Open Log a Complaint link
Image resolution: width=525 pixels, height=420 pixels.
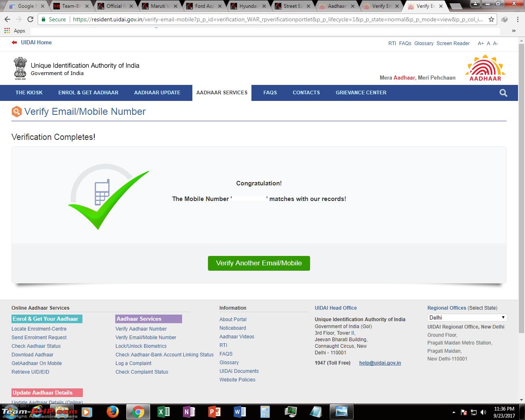point(133,363)
